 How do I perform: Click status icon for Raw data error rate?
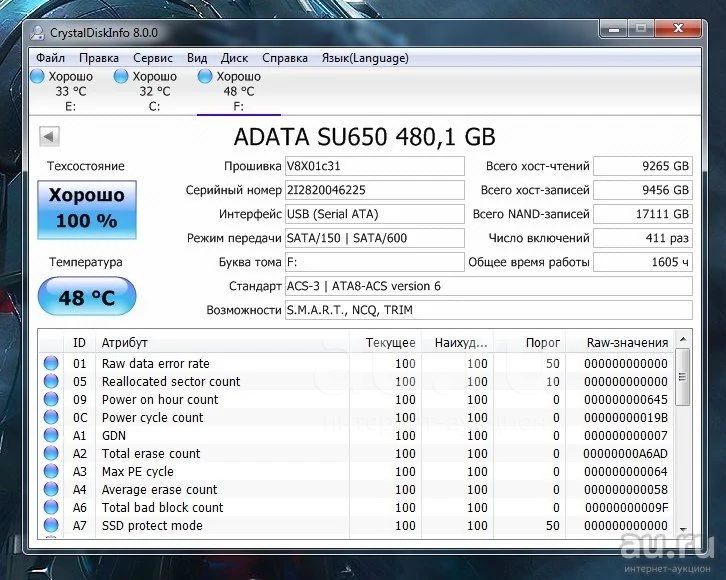51,364
